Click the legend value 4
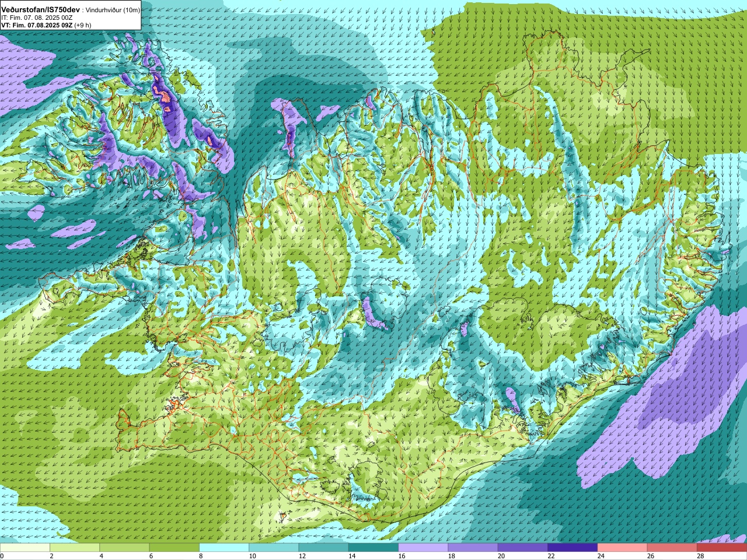Viewport: 747px width, 560px height. pyautogui.click(x=101, y=556)
